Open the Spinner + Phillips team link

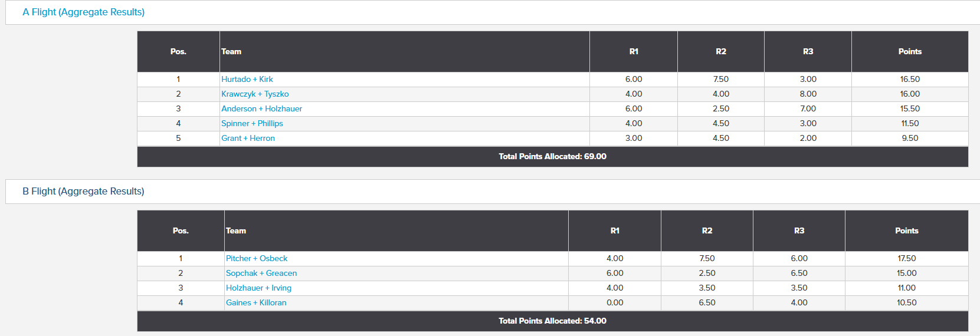click(252, 123)
